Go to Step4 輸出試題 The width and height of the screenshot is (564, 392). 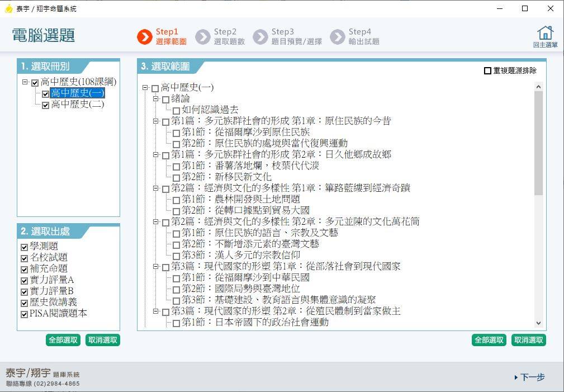point(364,37)
